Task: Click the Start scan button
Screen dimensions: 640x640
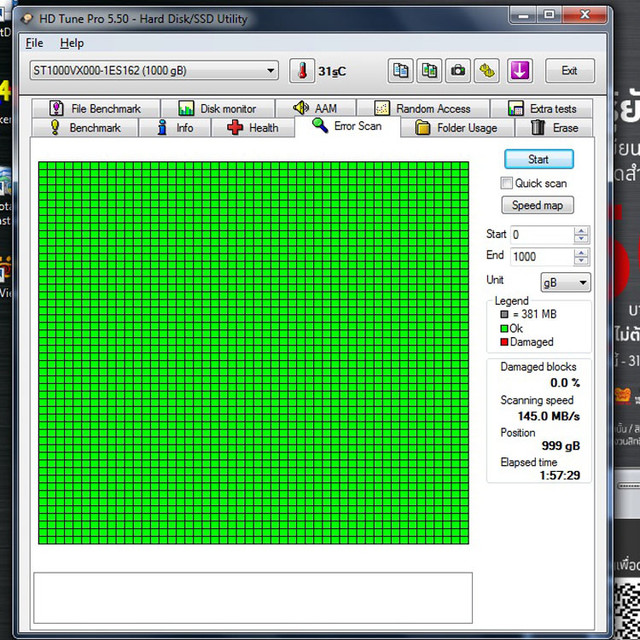Action: pyautogui.click(x=539, y=159)
